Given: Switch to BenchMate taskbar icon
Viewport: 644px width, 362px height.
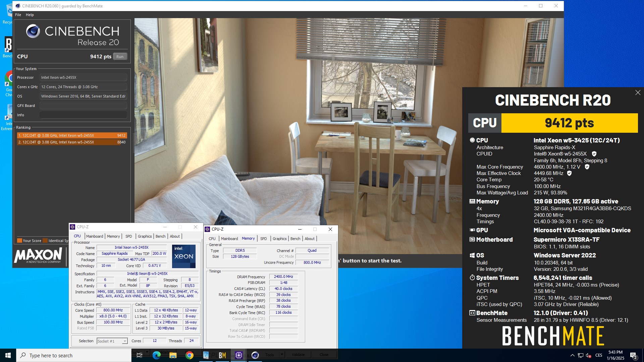Looking at the screenshot, I should pyautogui.click(x=222, y=355).
